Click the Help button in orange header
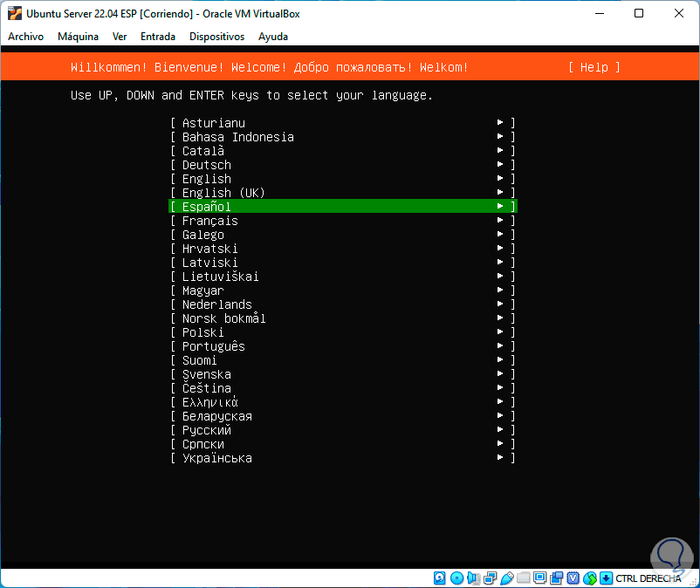 click(594, 67)
